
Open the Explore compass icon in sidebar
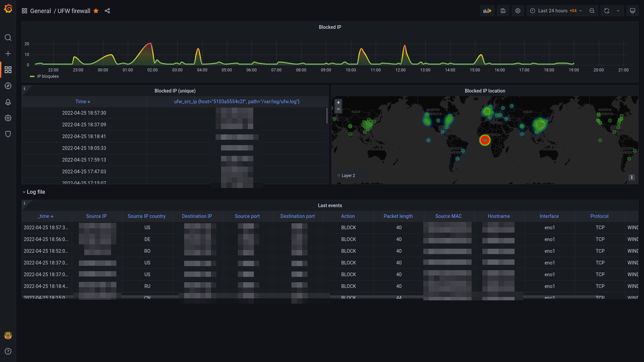click(x=8, y=86)
